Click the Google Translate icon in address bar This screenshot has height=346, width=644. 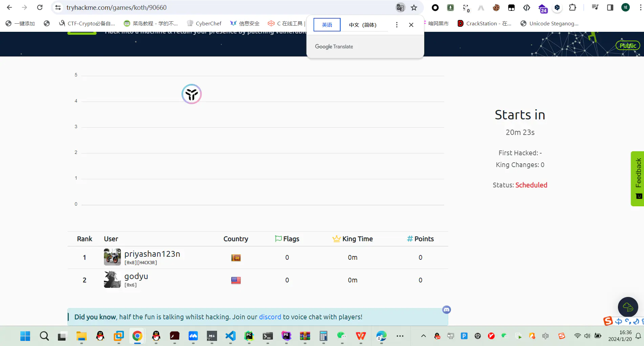[x=400, y=7]
